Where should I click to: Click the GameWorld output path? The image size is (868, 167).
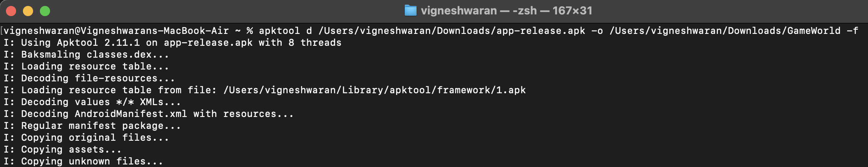coord(725,31)
